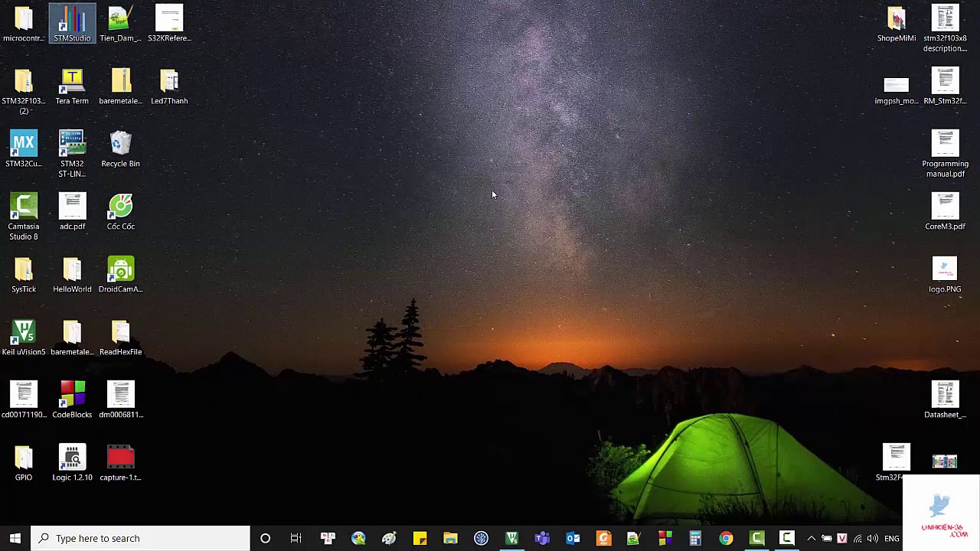Select the Recycle Bin icon
The height and width of the screenshot is (551, 980).
tap(120, 149)
